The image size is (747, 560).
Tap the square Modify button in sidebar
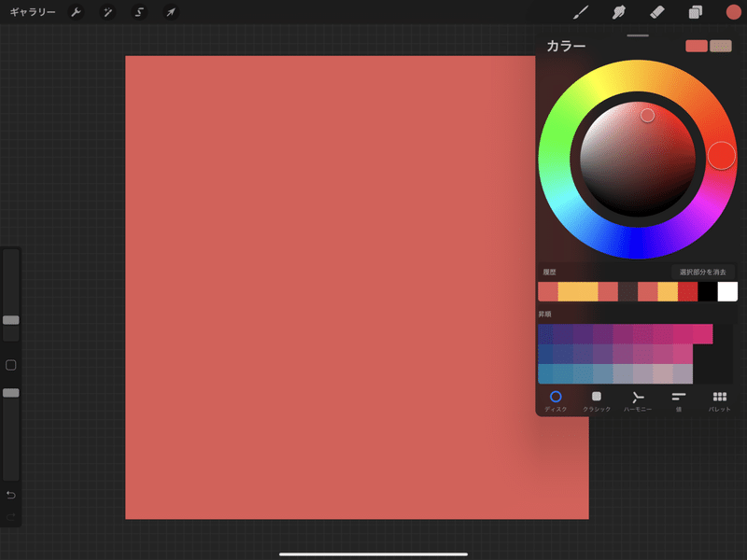click(x=11, y=365)
